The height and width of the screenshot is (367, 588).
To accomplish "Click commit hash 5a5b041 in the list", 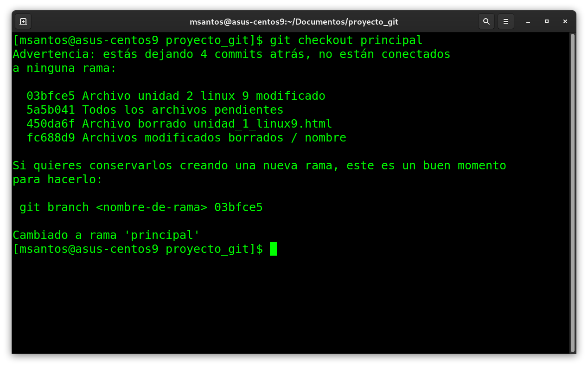I will (51, 110).
